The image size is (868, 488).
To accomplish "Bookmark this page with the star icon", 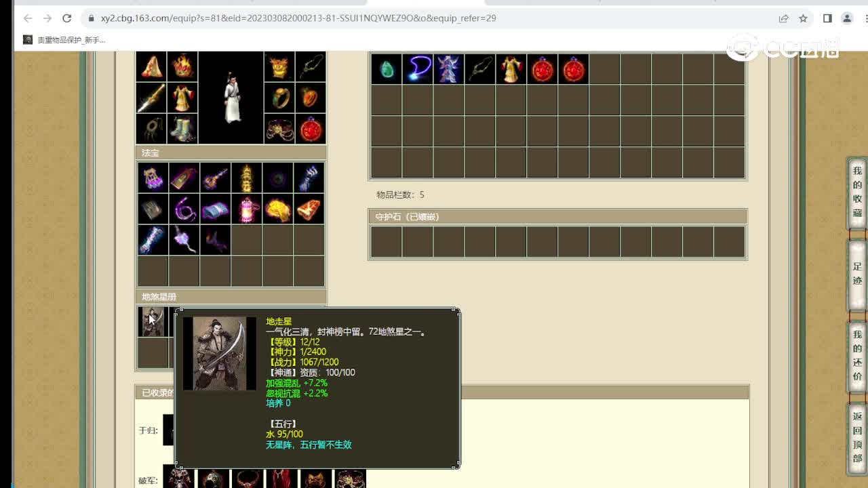I will (804, 18).
